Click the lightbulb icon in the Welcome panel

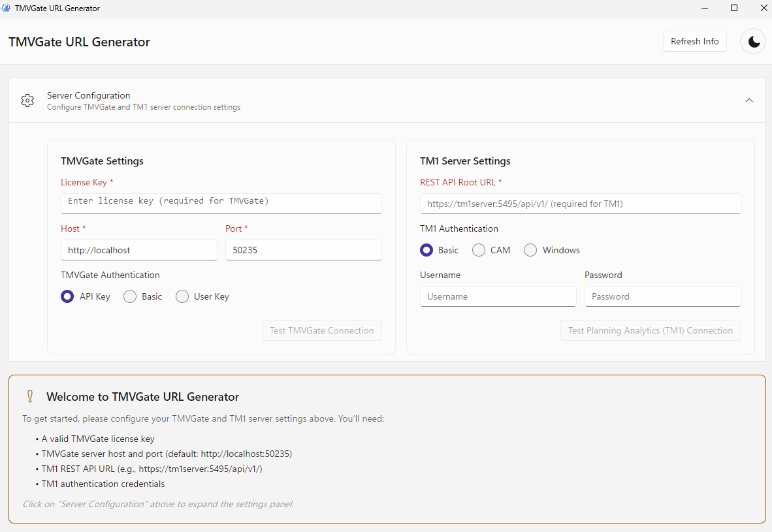(30, 397)
